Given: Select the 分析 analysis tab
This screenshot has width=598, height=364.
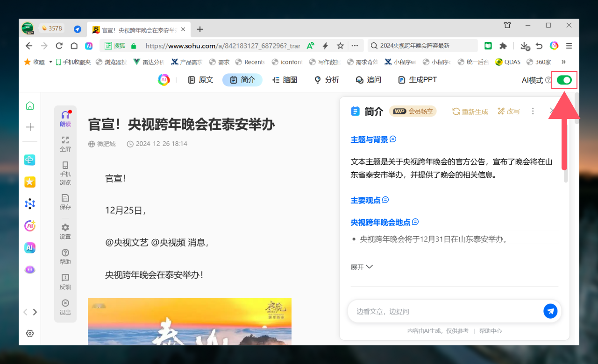Looking at the screenshot, I should [x=327, y=80].
